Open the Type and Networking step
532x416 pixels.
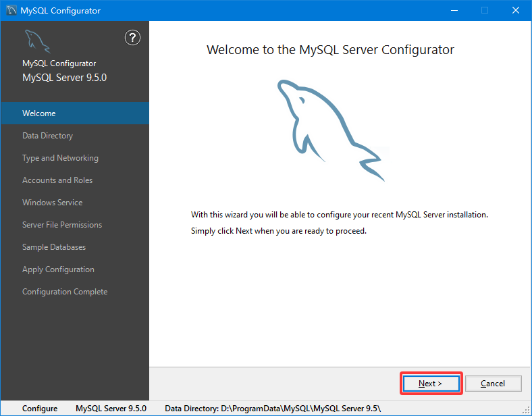tap(75, 158)
